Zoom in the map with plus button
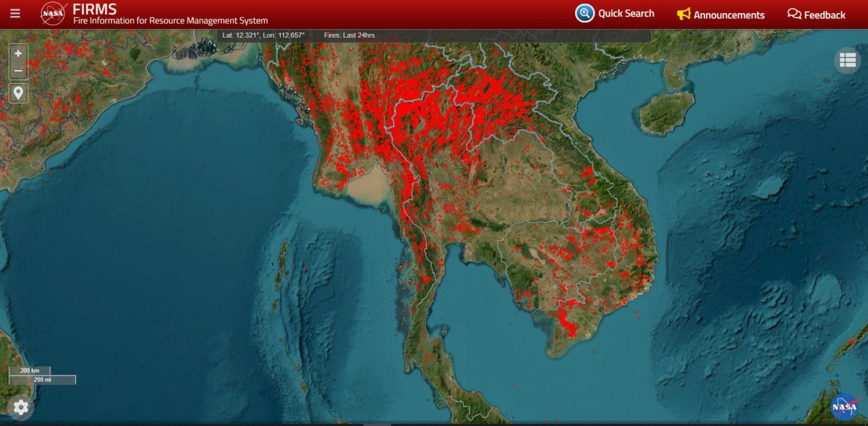The image size is (868, 426). pos(18,53)
